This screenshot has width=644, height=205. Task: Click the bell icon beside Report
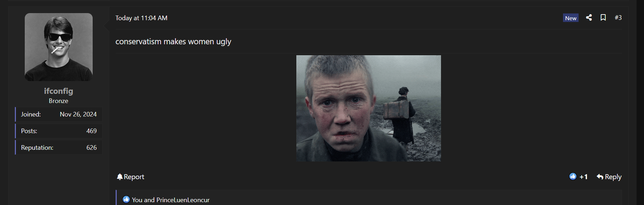click(120, 176)
